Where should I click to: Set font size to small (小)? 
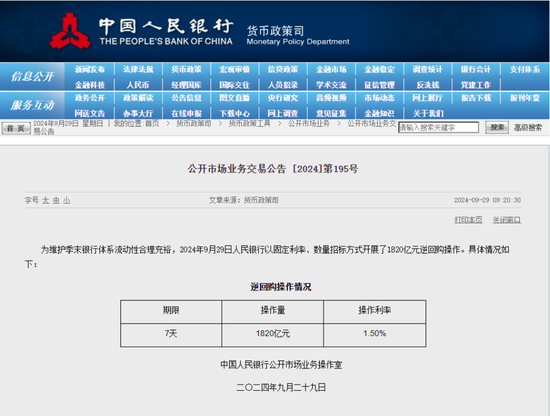tap(67, 201)
